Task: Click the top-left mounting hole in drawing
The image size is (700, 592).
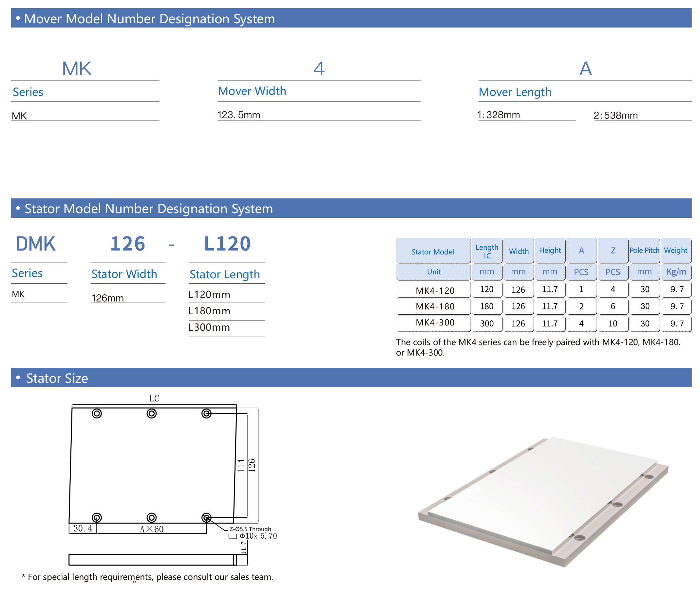Action: pos(97,414)
